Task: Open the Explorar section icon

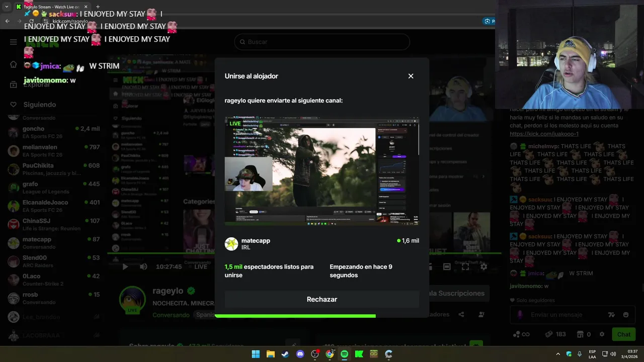Action: (14, 84)
